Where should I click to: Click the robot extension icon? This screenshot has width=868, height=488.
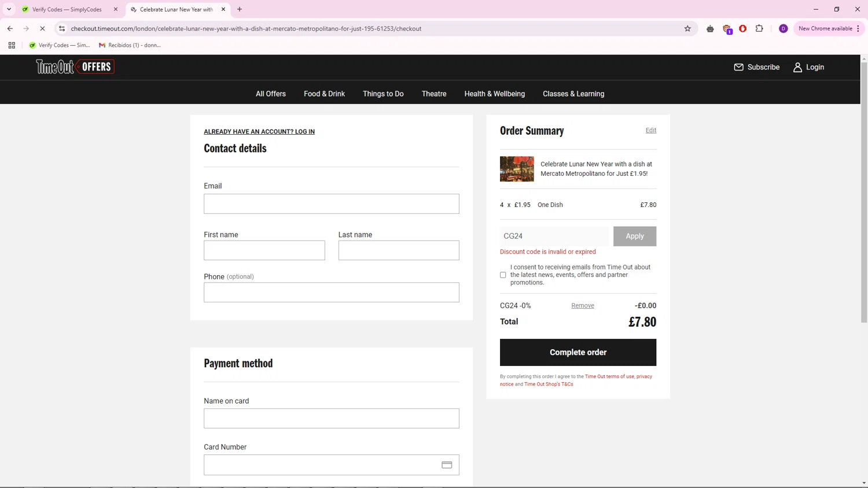click(x=710, y=28)
